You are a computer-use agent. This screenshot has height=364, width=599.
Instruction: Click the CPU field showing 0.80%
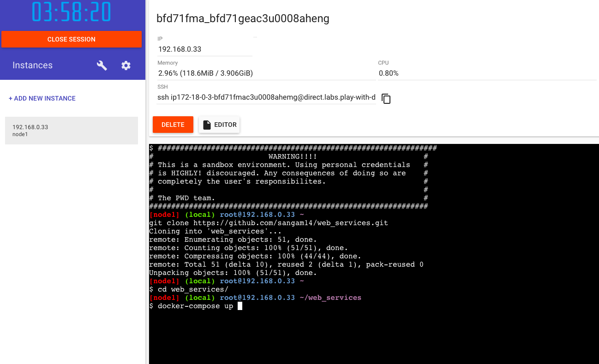tap(487, 73)
